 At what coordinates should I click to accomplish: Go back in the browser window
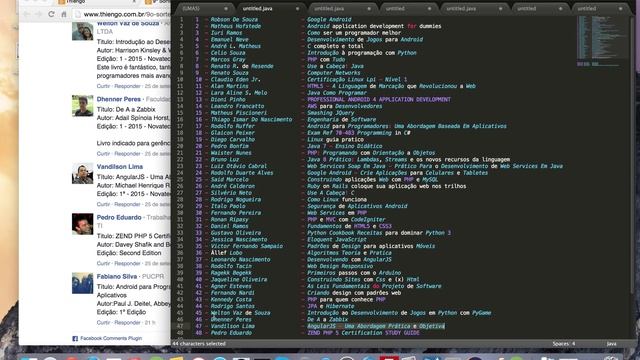(26, 14)
